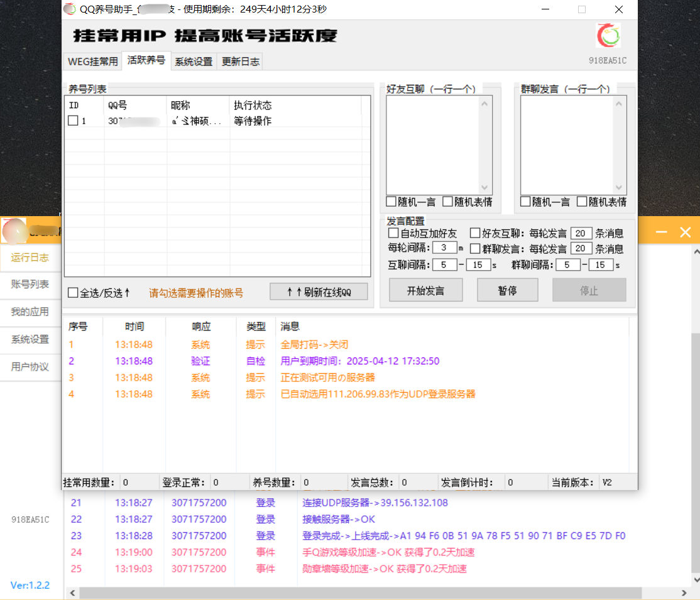700x600 pixels.
Task: Click 互聊间隔 minimum field
Action: click(x=445, y=265)
